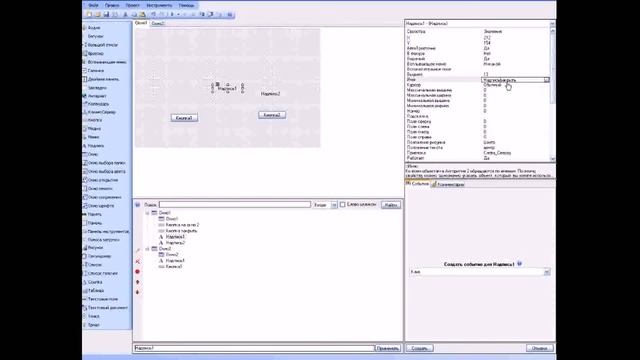Choose the Список галочек component
The image size is (640, 360).
coord(102,273)
